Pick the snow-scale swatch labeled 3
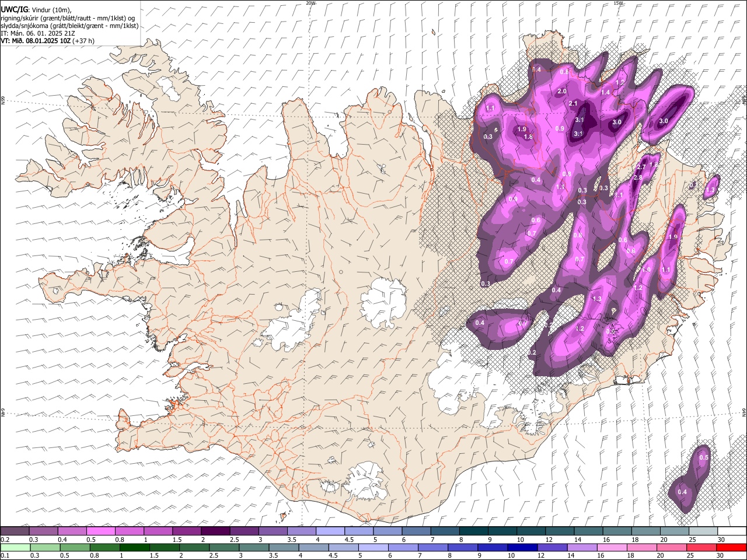Screen dimensions: 747x560 pos(272,531)
